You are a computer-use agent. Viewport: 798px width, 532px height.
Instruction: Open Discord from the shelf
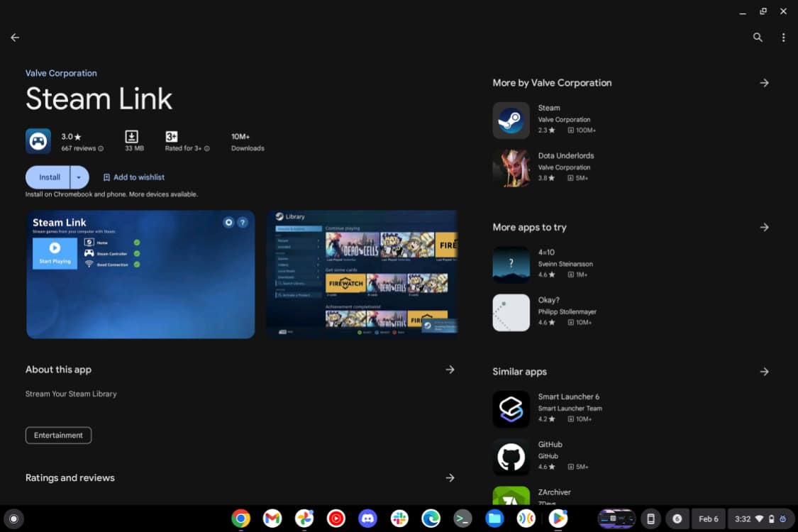(x=367, y=519)
